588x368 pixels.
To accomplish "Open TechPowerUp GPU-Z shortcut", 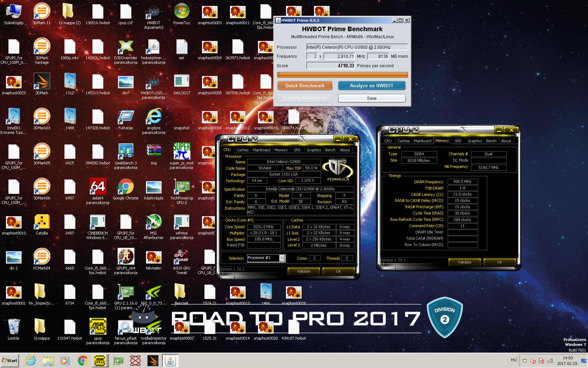I will (x=182, y=191).
